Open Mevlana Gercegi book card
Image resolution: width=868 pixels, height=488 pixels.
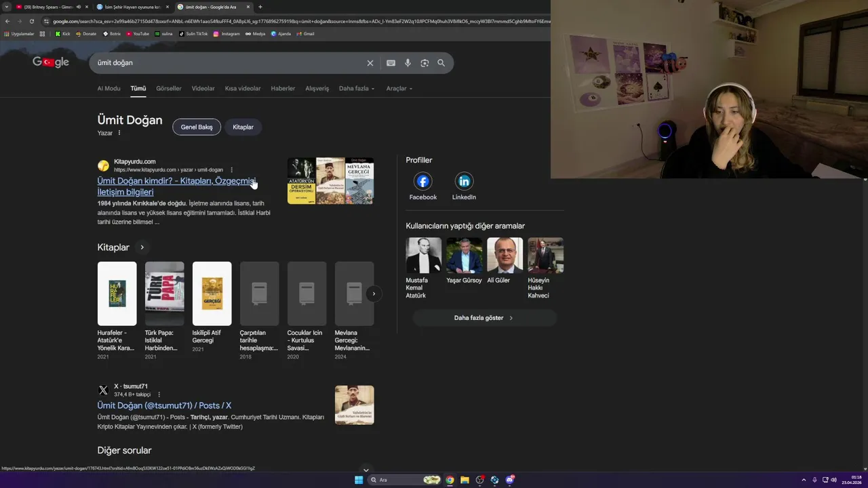coord(354,311)
